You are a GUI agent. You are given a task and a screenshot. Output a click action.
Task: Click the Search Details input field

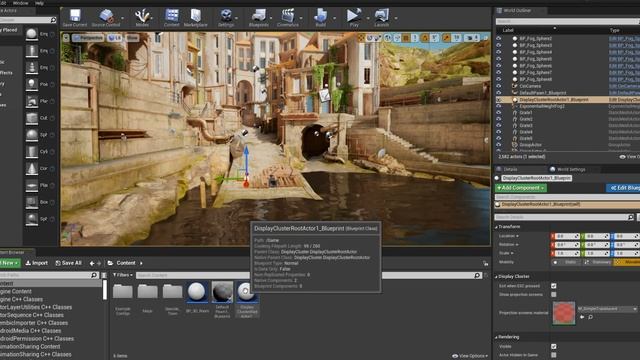pos(565,217)
